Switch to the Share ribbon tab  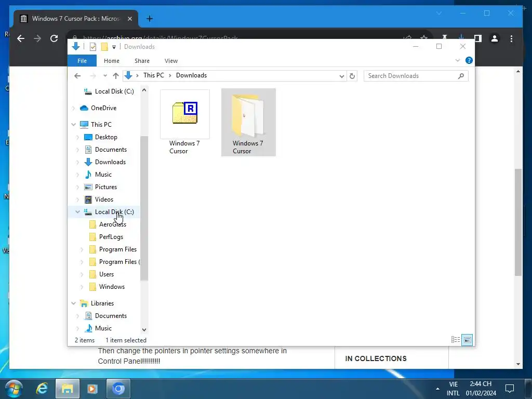click(142, 61)
